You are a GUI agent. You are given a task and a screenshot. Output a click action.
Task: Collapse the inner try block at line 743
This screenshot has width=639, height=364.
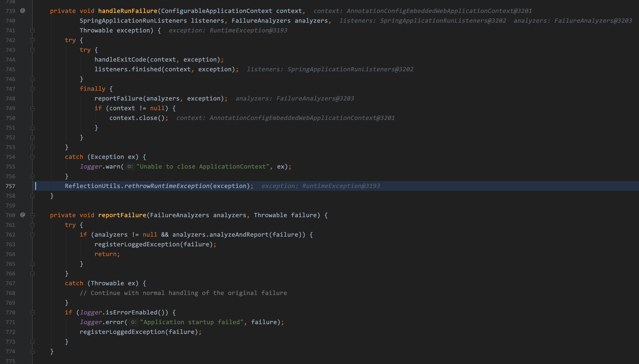point(32,50)
